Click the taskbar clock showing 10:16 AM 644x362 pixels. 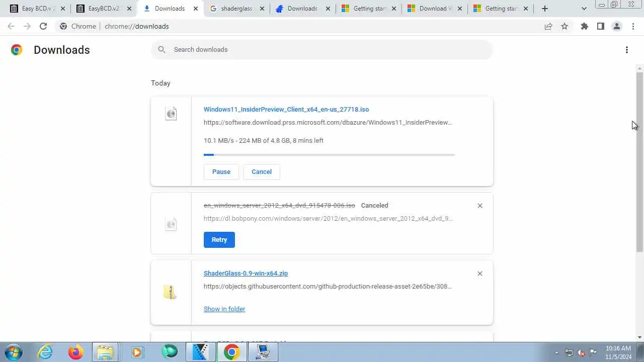(618, 352)
